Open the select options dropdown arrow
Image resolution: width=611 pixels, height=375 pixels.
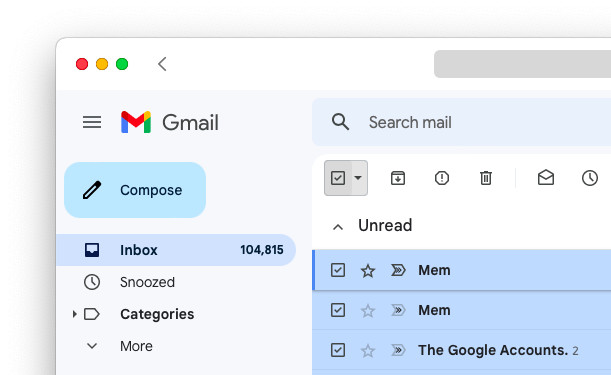[358, 178]
